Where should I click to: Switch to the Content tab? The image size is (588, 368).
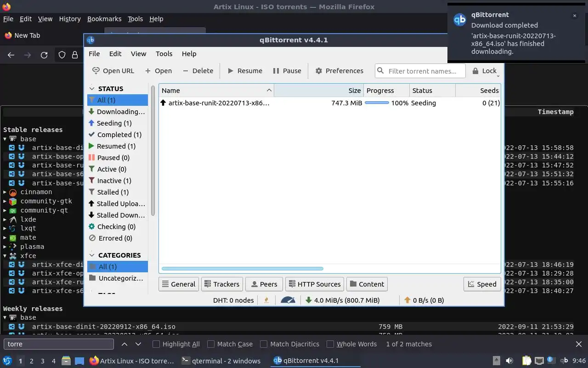[367, 284]
